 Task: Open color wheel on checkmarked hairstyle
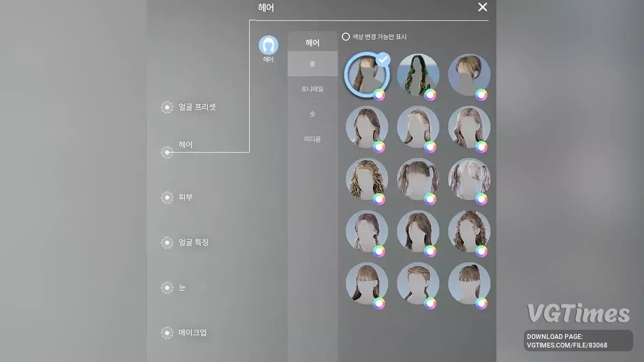pyautogui.click(x=379, y=95)
